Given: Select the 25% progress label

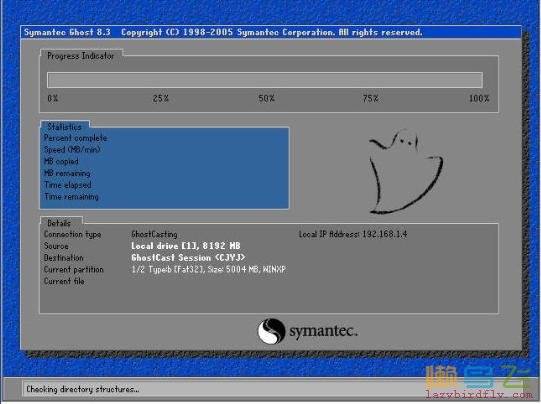Looking at the screenshot, I should 161,98.
